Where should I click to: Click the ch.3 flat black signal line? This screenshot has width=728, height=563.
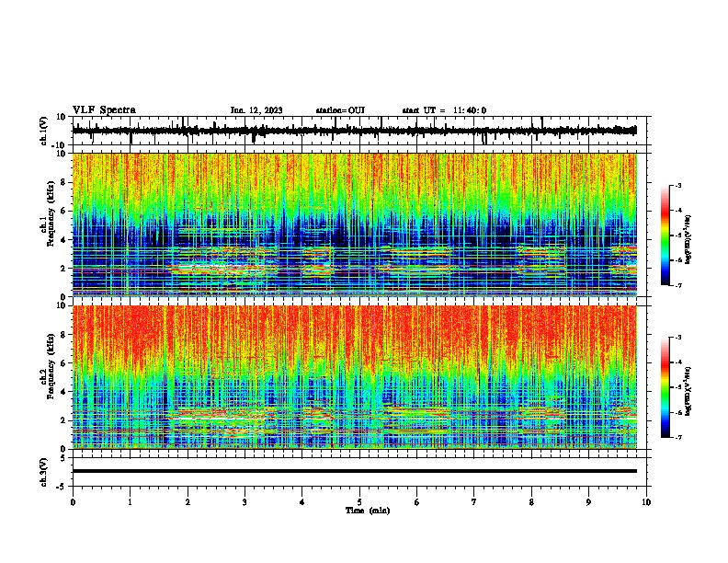[355, 471]
